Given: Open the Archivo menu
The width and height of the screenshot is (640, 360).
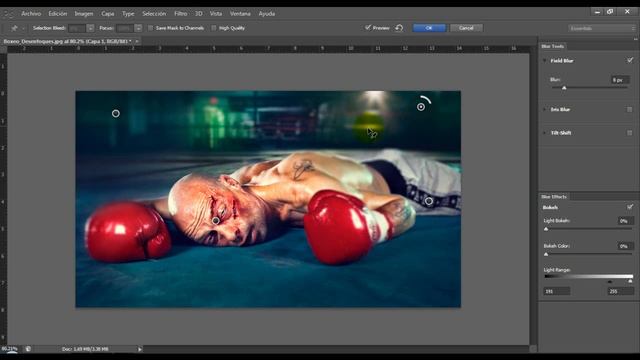Looking at the screenshot, I should tap(31, 13).
